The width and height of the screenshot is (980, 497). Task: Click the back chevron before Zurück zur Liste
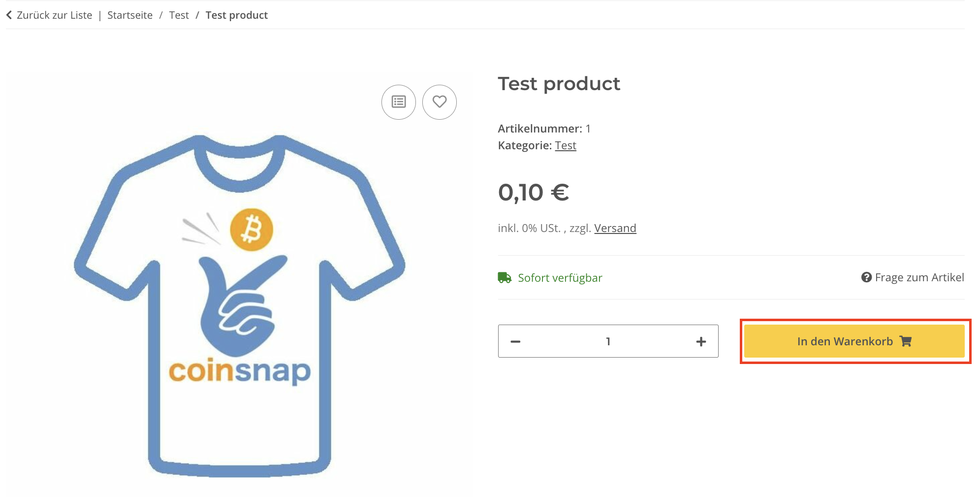(x=9, y=15)
